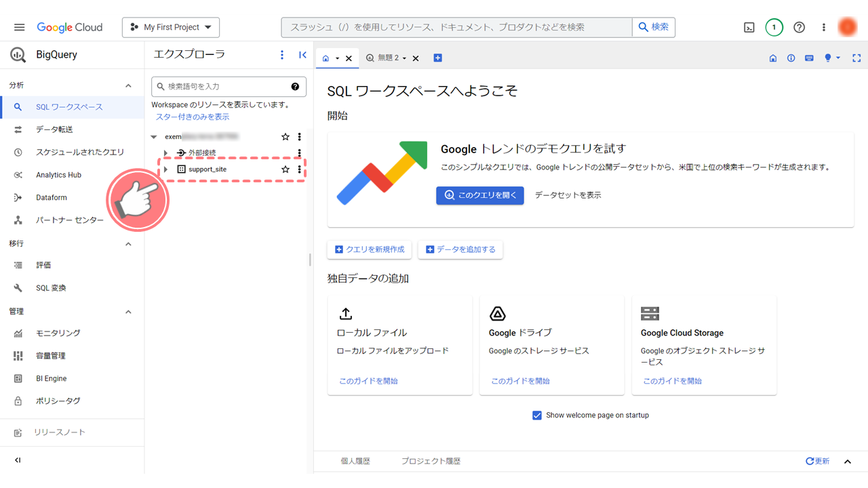The height and width of the screenshot is (488, 868).
Task: Click the local file upload icon
Action: (x=345, y=314)
